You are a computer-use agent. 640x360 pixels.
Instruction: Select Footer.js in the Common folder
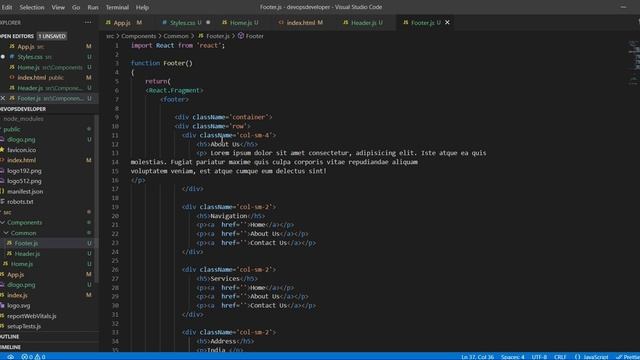tap(26, 243)
